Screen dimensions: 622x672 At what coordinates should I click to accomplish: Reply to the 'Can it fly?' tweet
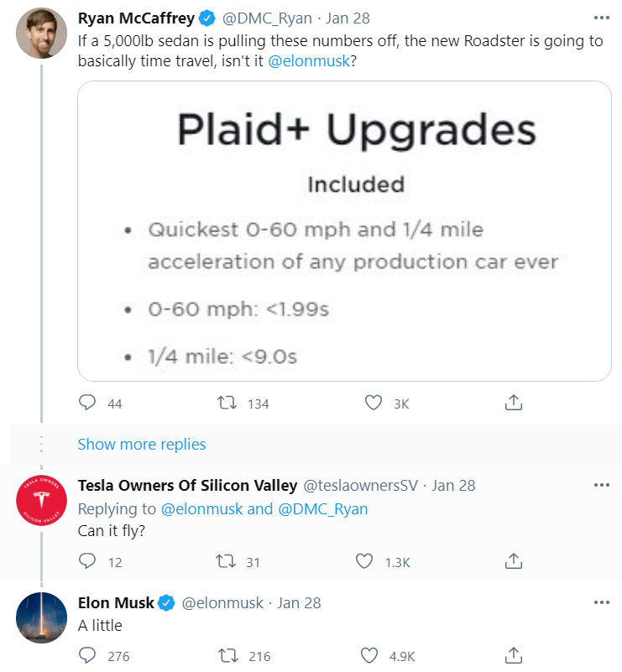(x=87, y=561)
